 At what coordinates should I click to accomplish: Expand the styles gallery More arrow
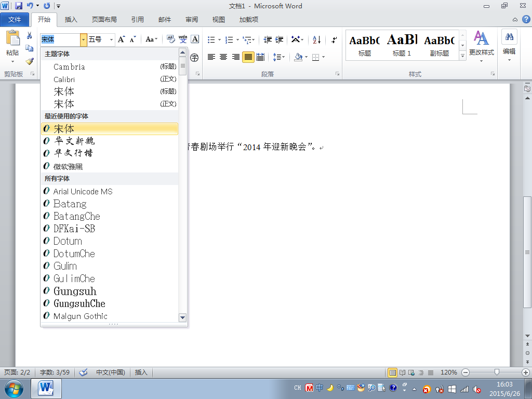click(462, 56)
